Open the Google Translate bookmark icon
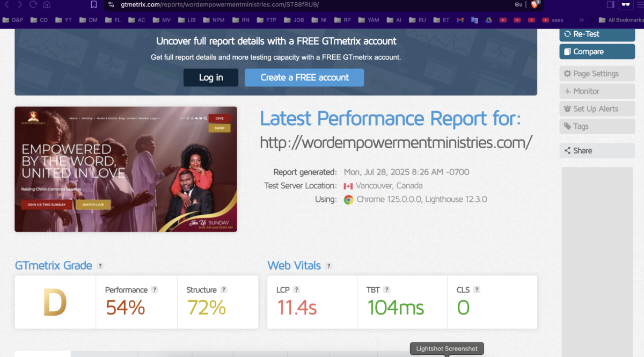 coord(474,20)
